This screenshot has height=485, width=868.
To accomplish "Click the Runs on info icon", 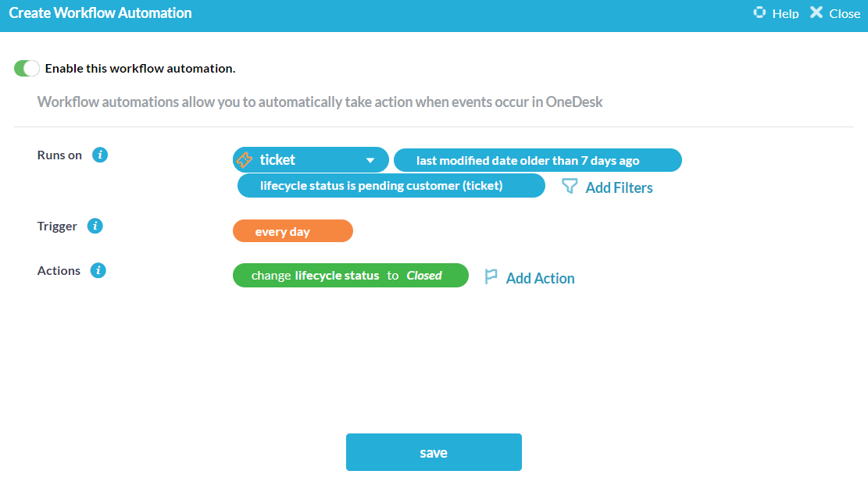I will click(100, 155).
